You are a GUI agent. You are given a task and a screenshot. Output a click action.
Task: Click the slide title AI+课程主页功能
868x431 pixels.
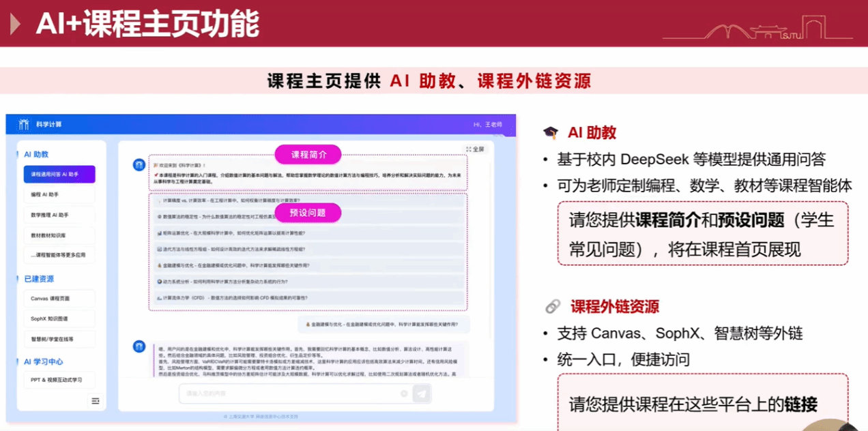point(147,24)
